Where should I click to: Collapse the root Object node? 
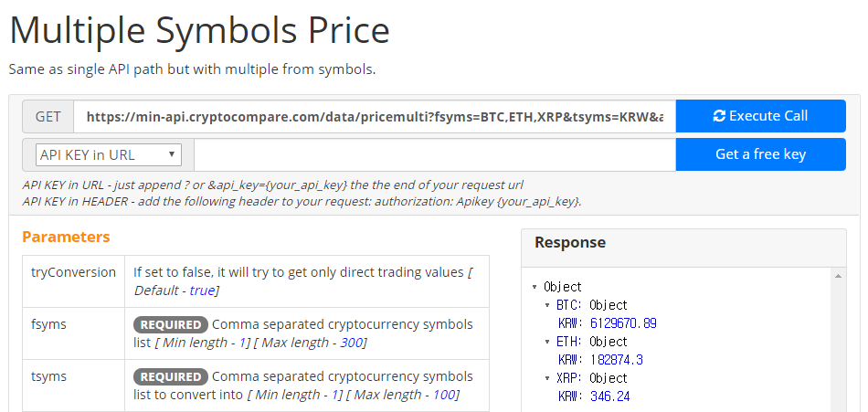point(535,287)
